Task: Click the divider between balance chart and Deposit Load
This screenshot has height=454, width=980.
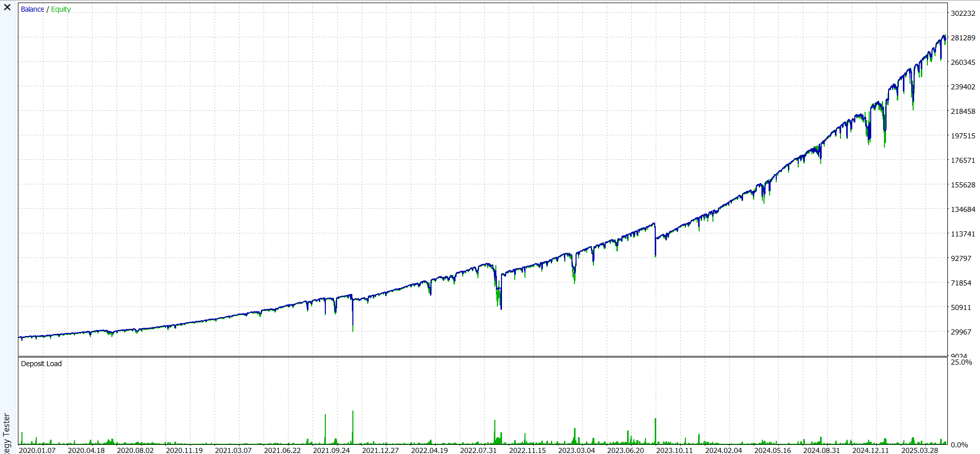Action: [x=483, y=356]
